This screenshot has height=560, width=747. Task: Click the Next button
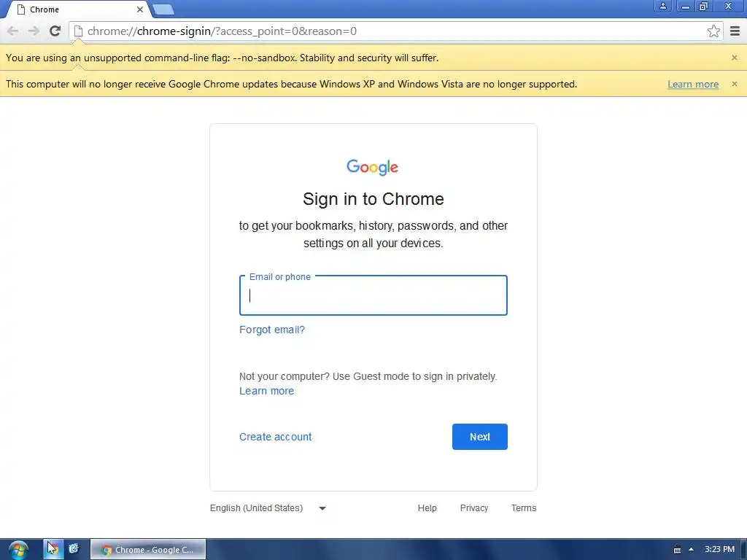[480, 437]
